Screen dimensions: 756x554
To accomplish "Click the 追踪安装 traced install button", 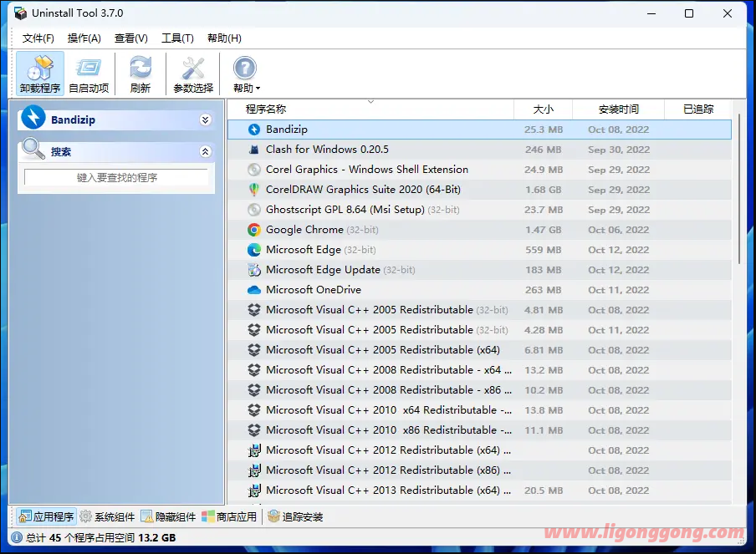I will (x=295, y=517).
